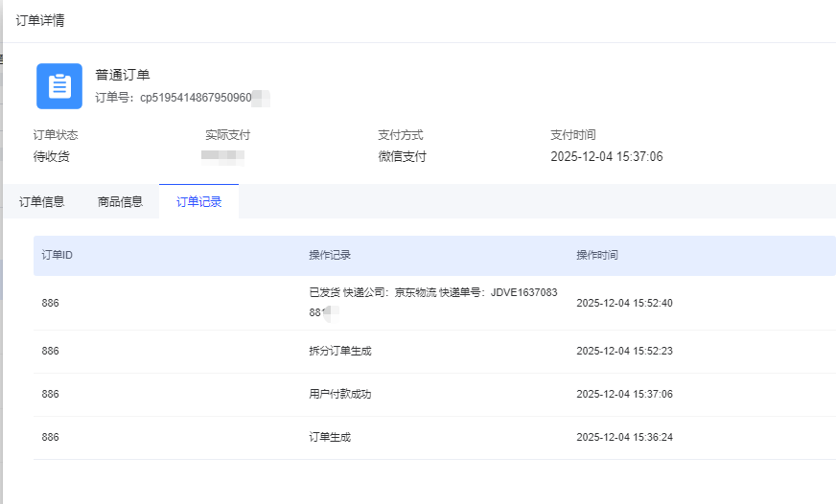Open the 商品信息 tab

tap(120, 201)
